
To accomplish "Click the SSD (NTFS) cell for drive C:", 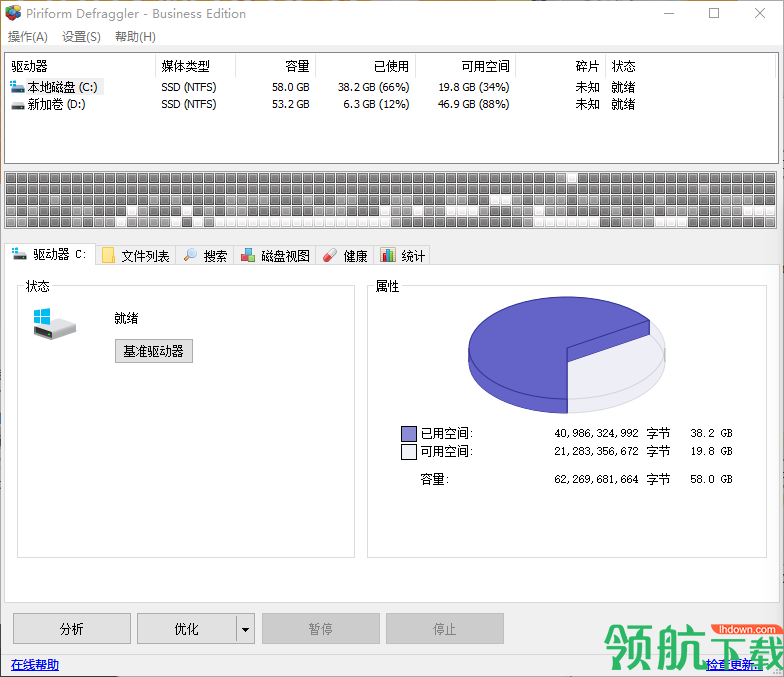I will 188,87.
